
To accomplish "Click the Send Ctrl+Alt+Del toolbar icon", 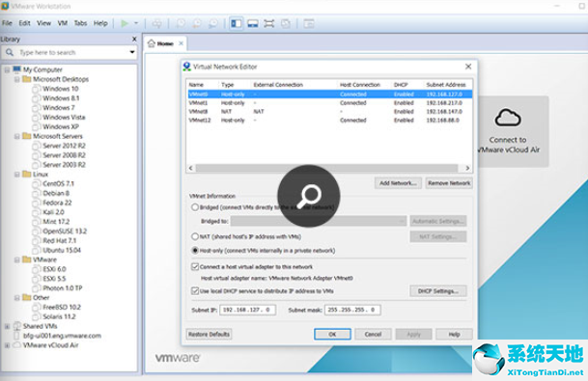I will tap(156, 23).
